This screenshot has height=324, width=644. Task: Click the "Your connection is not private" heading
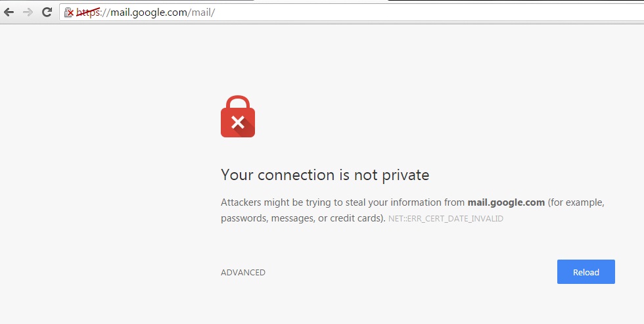pos(325,175)
